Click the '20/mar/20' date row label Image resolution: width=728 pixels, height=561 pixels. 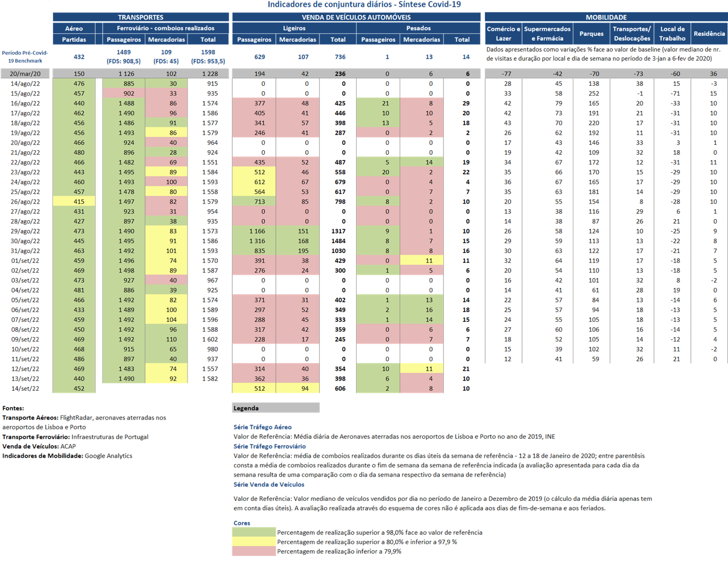(25, 74)
